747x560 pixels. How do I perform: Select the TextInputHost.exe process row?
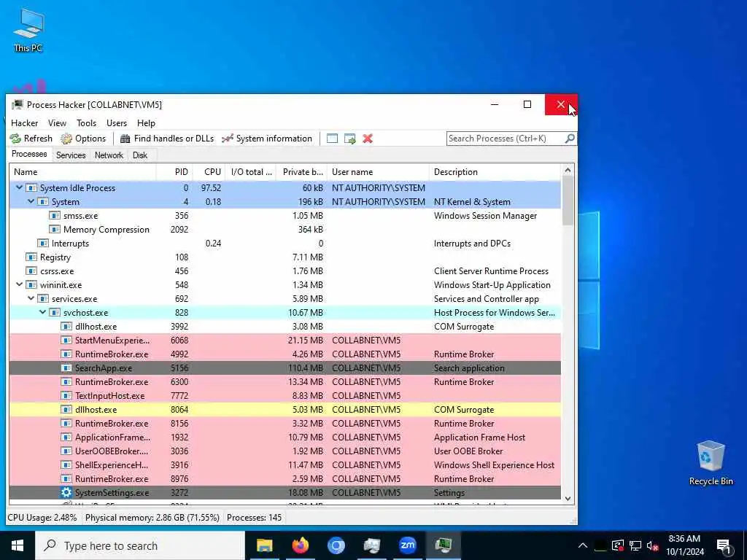285,396
